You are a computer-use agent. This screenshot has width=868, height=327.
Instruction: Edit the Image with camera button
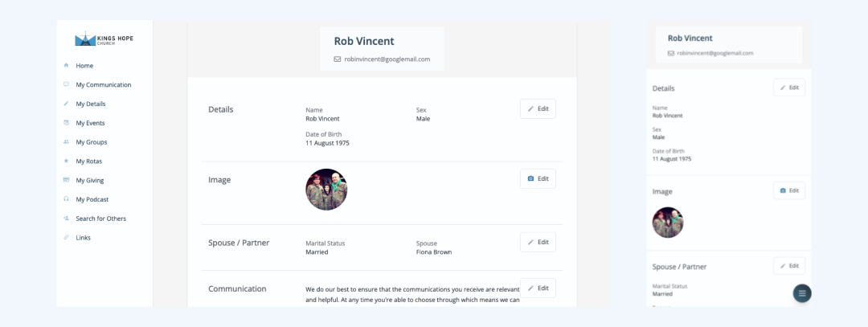(x=538, y=178)
